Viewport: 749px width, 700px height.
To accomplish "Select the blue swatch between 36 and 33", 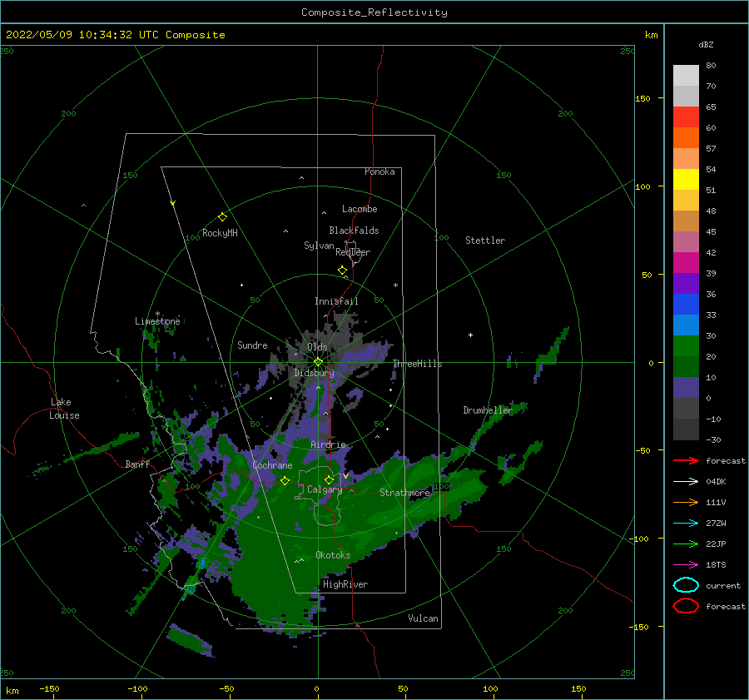I will 686,304.
